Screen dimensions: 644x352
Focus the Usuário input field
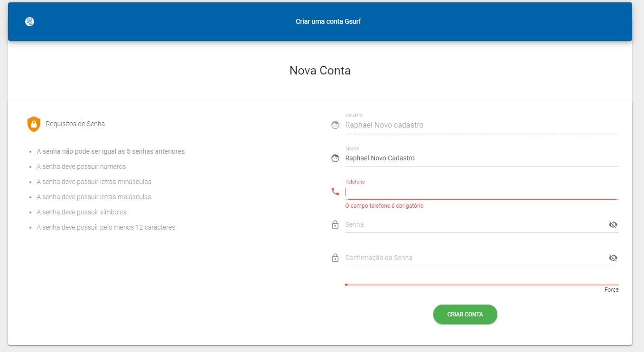475,125
